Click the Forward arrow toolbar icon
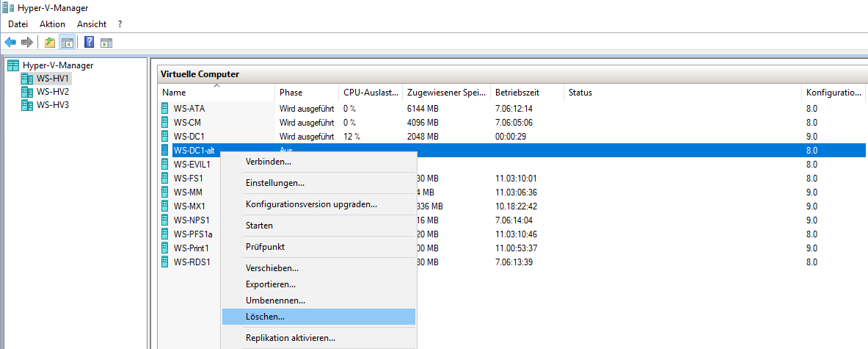This screenshot has width=868, height=349. pos(26,42)
